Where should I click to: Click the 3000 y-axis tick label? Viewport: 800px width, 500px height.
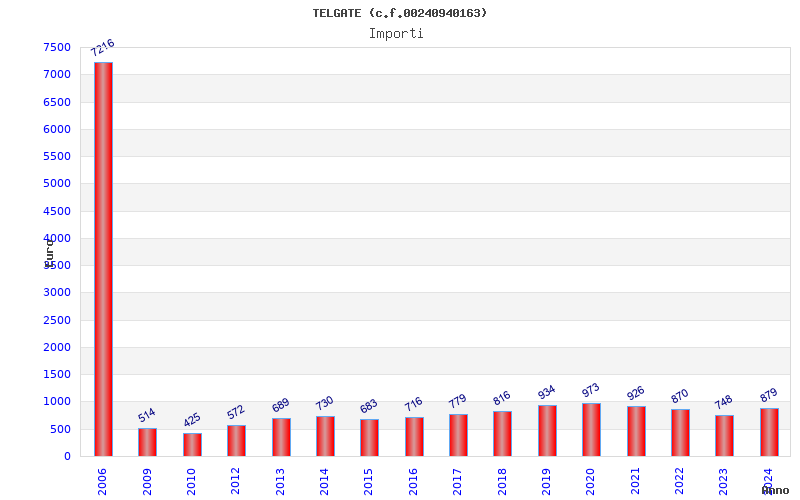57,292
